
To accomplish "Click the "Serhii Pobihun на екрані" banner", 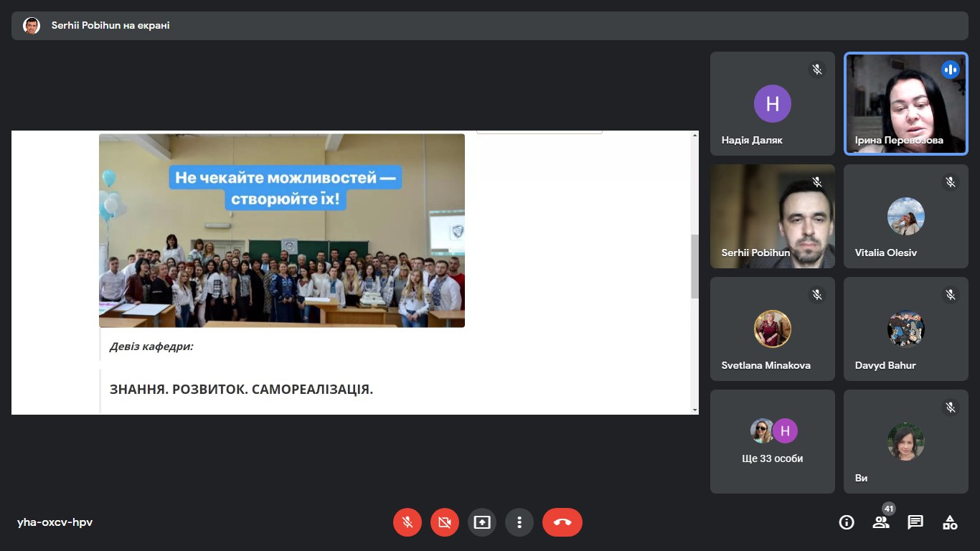I will [110, 26].
